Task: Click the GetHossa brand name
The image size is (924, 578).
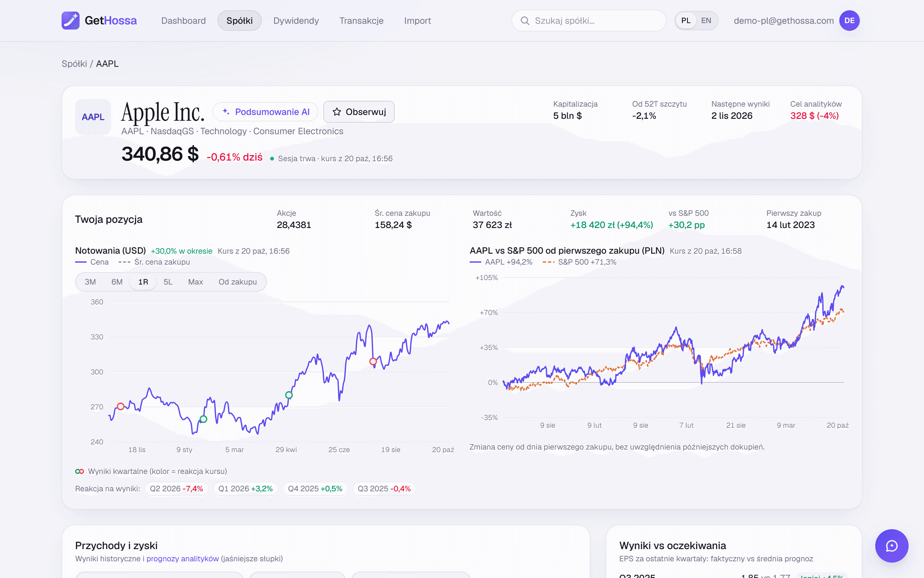Action: [x=111, y=21]
